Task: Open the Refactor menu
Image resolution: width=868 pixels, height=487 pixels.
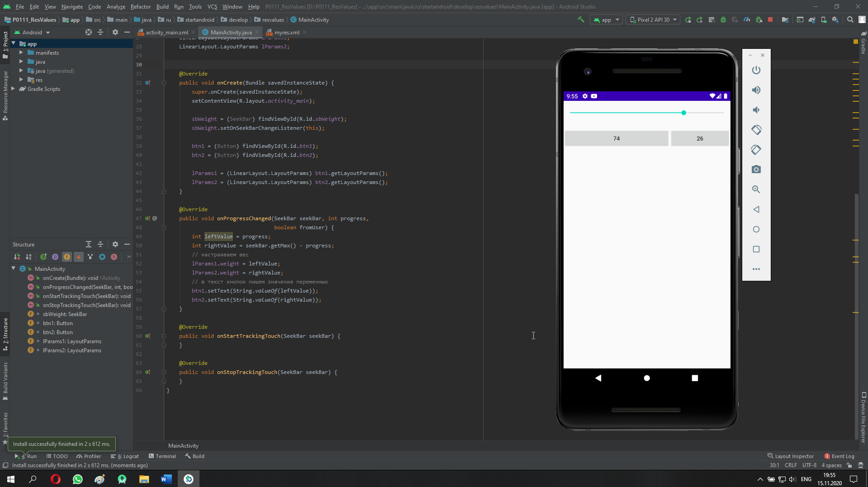Action: tap(140, 7)
